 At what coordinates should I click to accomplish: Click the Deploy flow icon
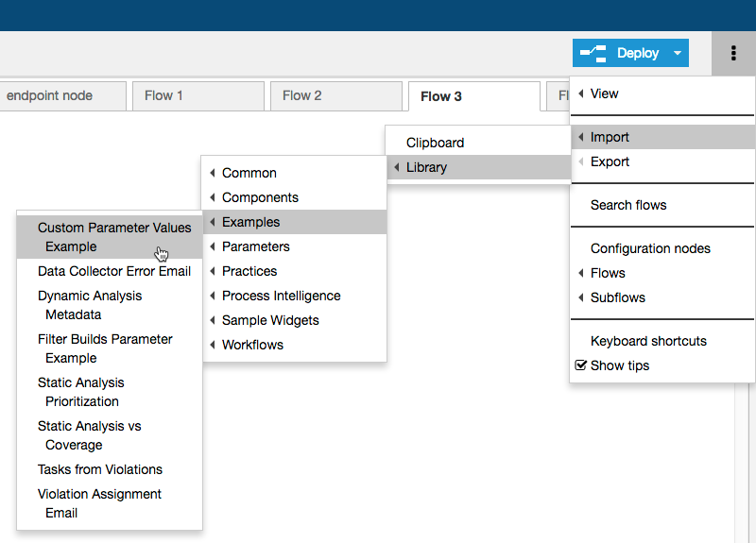tap(593, 53)
